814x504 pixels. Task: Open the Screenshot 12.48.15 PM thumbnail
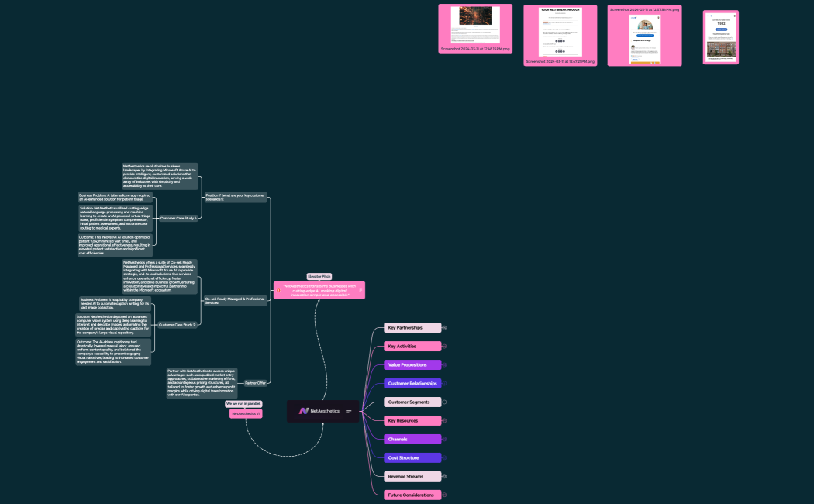(475, 26)
